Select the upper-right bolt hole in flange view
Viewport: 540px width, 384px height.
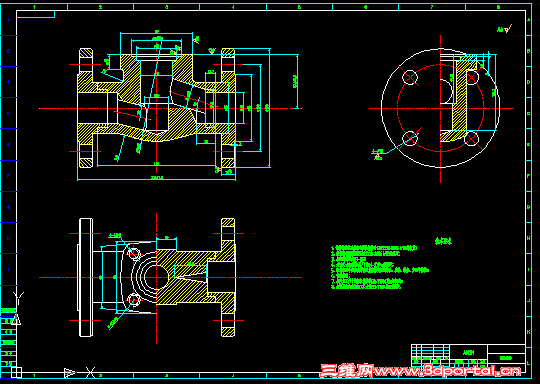point(471,77)
